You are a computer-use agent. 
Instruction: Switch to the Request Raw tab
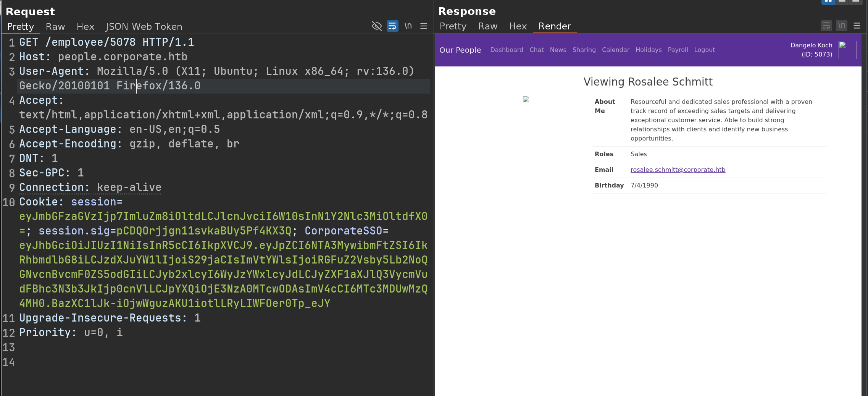[55, 26]
